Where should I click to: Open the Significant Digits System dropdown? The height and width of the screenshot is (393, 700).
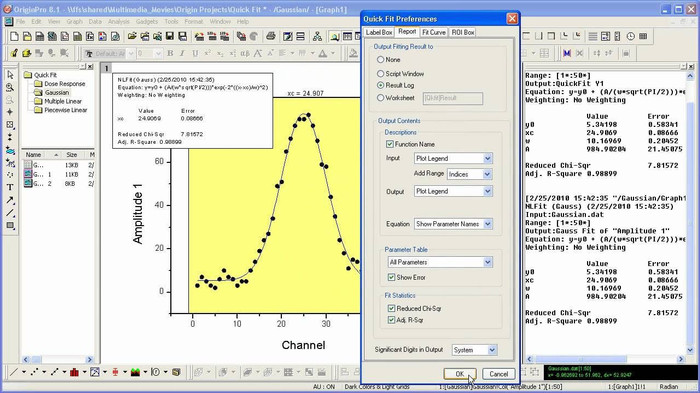(474, 350)
